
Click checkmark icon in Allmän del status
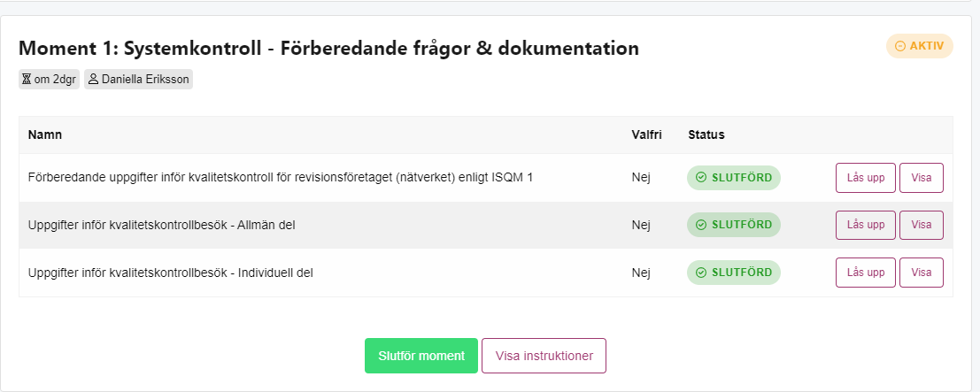point(701,225)
